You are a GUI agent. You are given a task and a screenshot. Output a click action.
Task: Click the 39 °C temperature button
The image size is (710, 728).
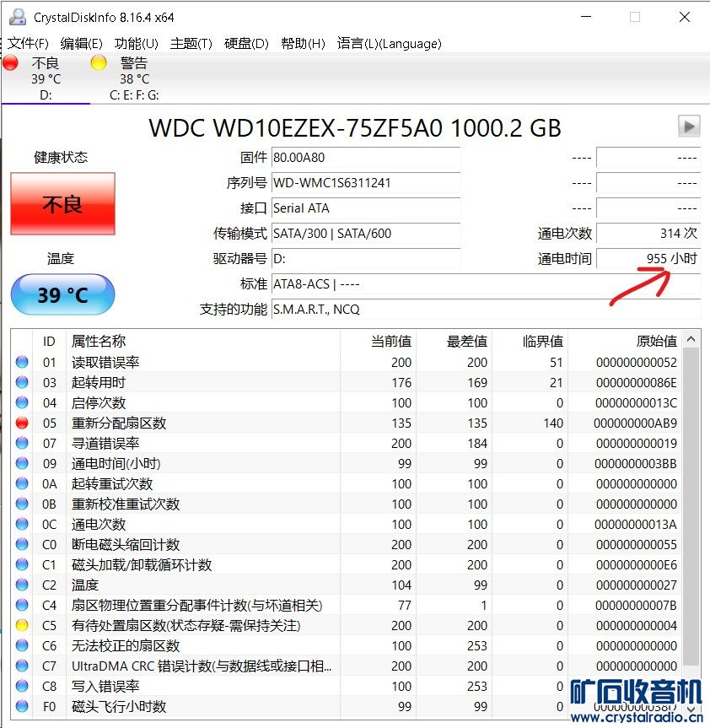62,294
